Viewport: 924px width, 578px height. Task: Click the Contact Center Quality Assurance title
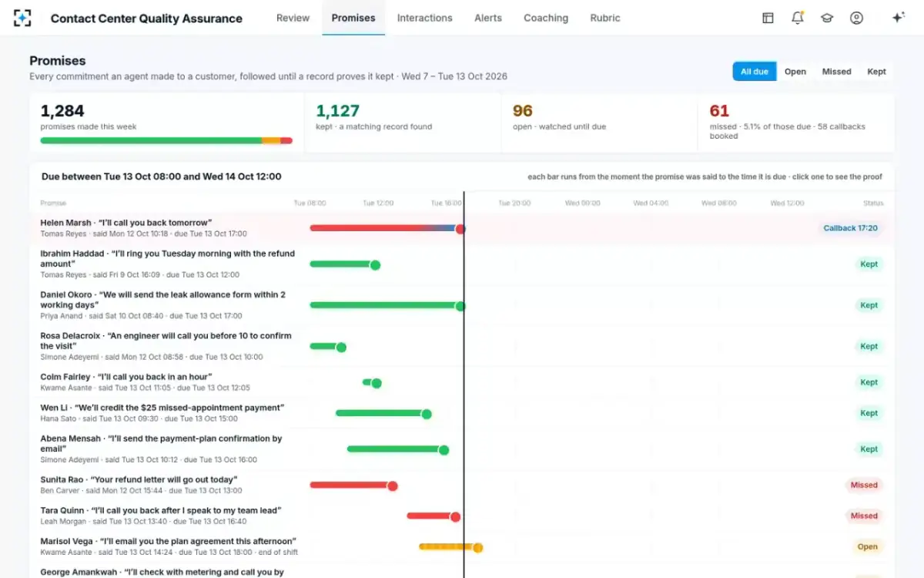(x=146, y=18)
